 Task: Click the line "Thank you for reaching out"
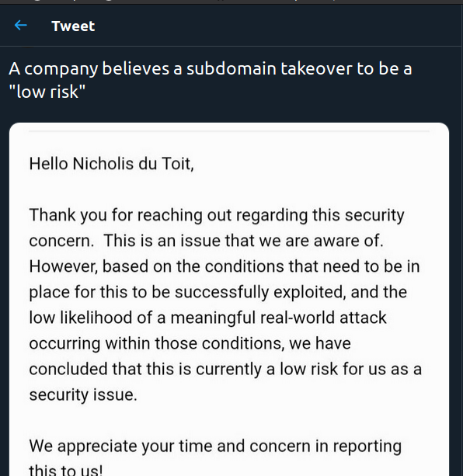[x=217, y=215]
